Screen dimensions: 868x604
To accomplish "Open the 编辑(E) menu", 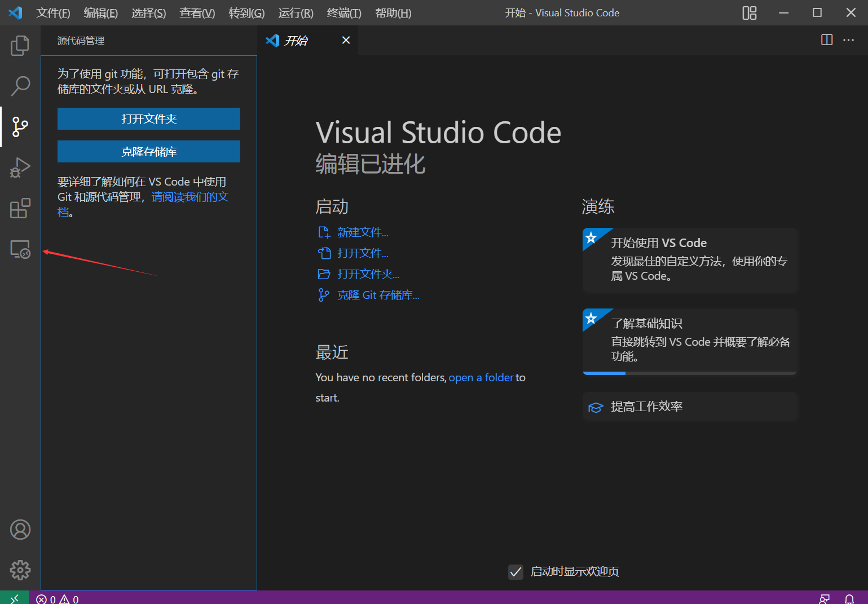I will coord(100,13).
